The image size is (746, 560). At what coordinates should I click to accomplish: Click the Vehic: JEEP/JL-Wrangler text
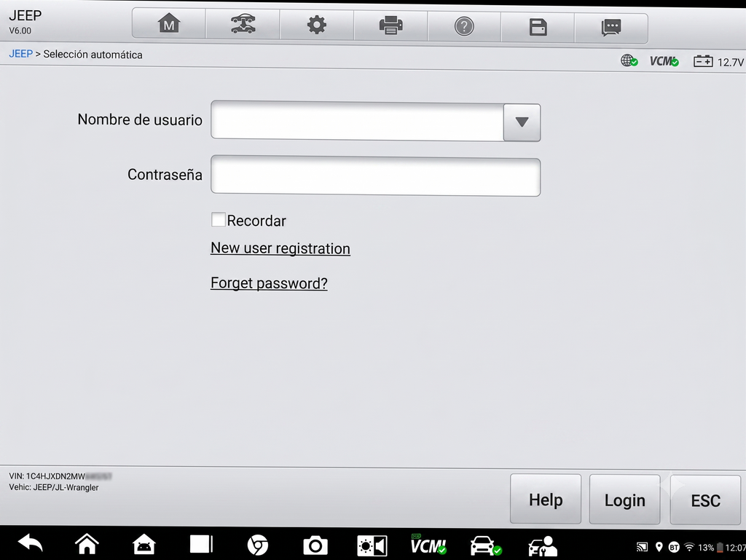point(54,487)
